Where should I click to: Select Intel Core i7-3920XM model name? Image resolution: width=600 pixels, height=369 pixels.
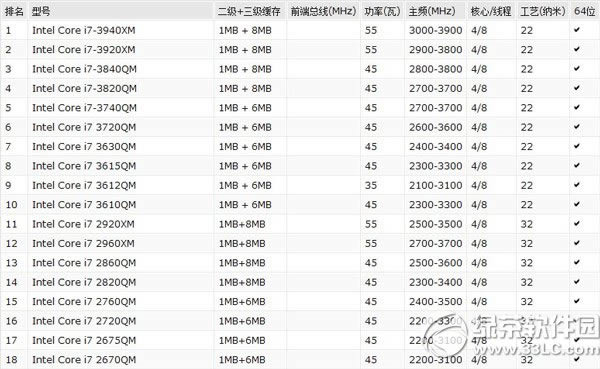click(84, 50)
